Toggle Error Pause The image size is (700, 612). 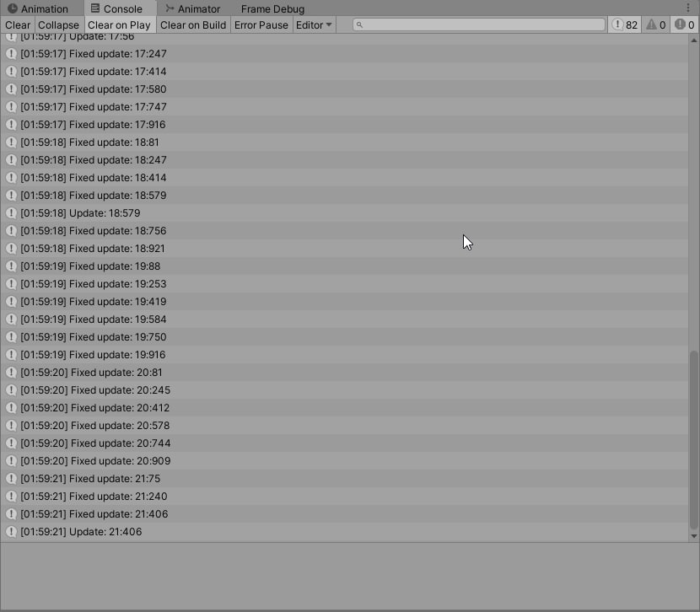pos(261,25)
